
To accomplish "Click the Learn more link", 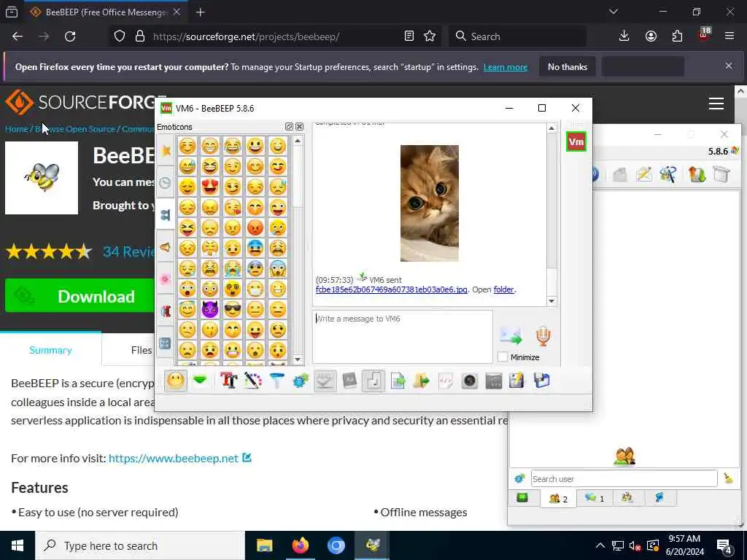I will pos(506,67).
